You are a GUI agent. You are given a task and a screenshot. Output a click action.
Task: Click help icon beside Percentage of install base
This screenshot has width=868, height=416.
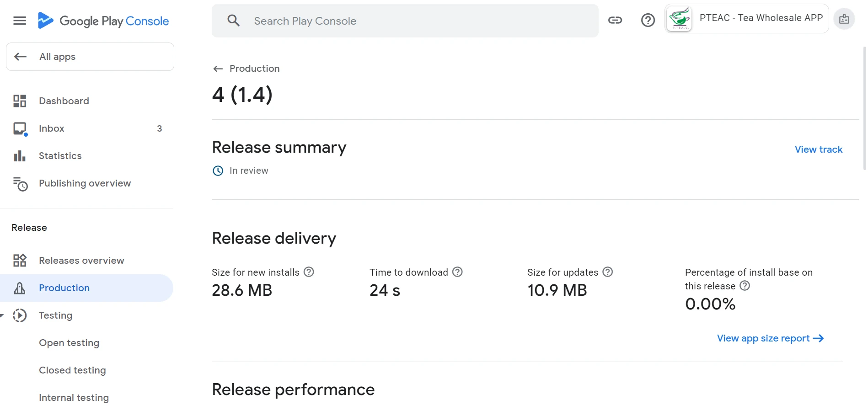tap(745, 286)
